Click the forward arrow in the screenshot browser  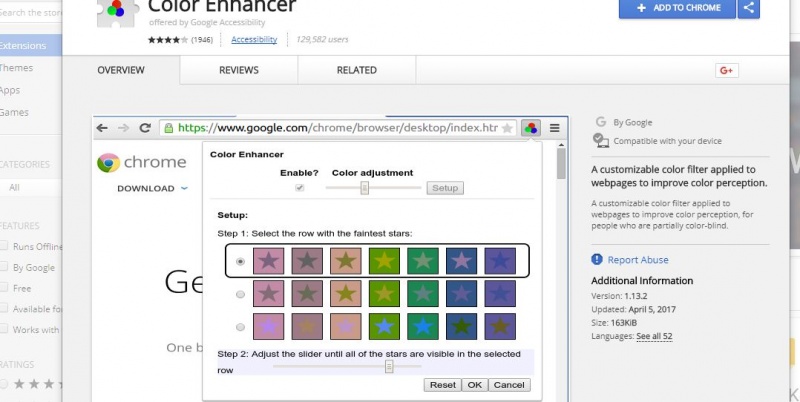[x=123, y=128]
